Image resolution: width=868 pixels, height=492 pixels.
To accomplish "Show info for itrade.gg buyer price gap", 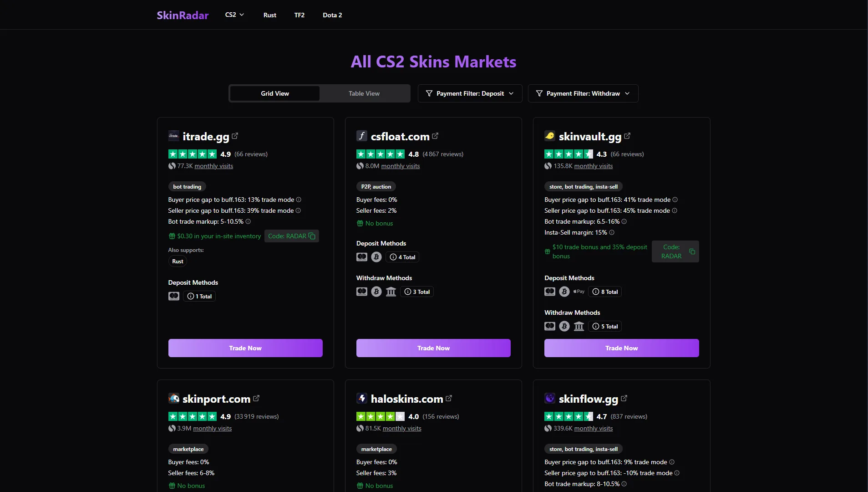I will click(299, 200).
